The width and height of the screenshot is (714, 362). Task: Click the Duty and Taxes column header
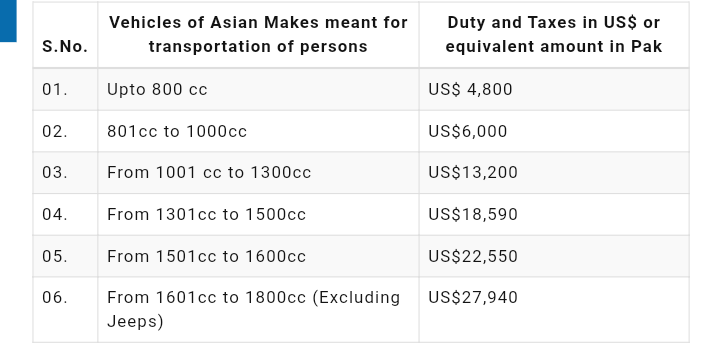pos(554,34)
